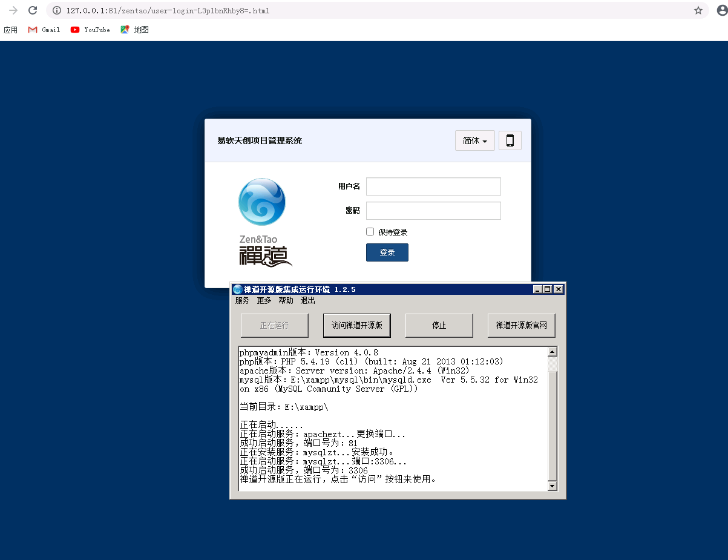Click the log scrollbar up arrow
Viewport: 728px width, 560px height.
[552, 352]
